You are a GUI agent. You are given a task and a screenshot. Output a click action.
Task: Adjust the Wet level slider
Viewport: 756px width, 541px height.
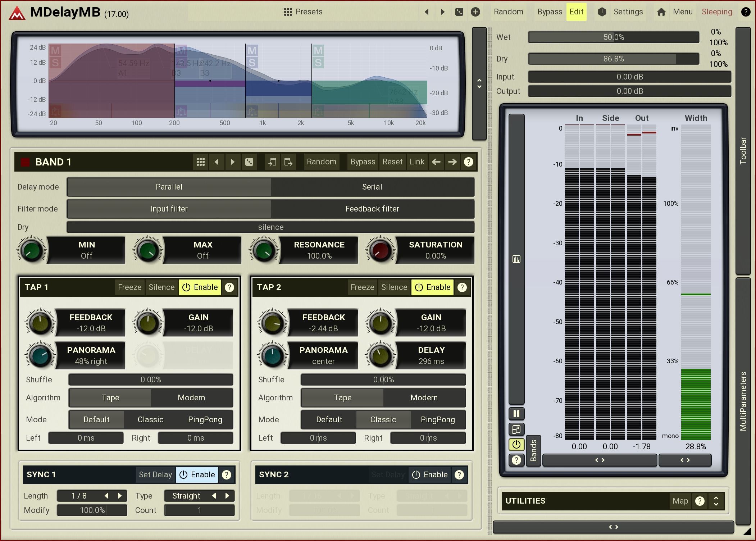point(613,37)
